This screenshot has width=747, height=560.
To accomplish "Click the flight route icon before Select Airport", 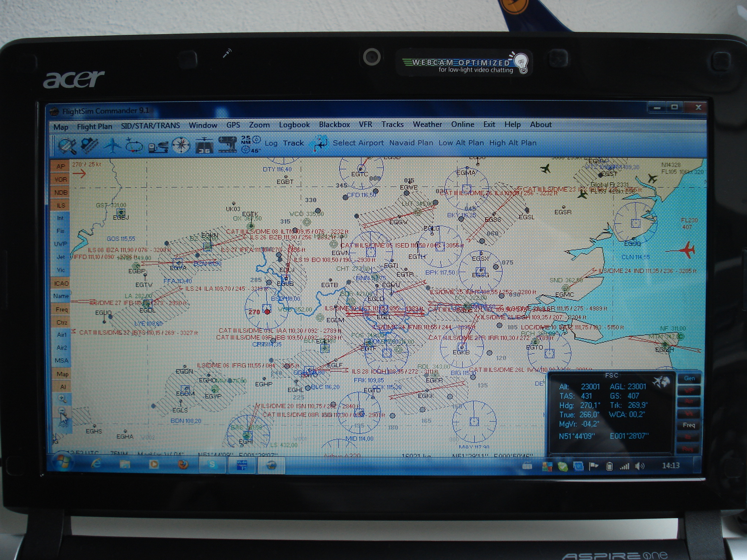I will [x=319, y=144].
